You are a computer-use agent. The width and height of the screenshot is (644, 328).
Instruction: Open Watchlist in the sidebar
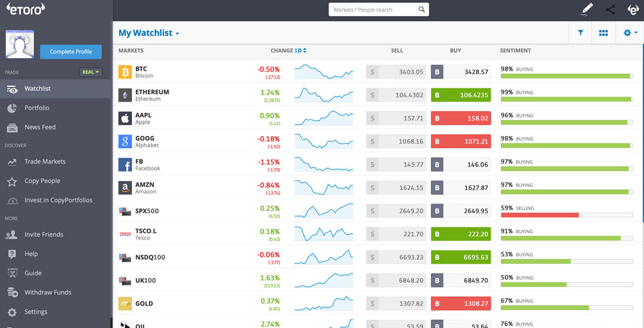[55, 88]
